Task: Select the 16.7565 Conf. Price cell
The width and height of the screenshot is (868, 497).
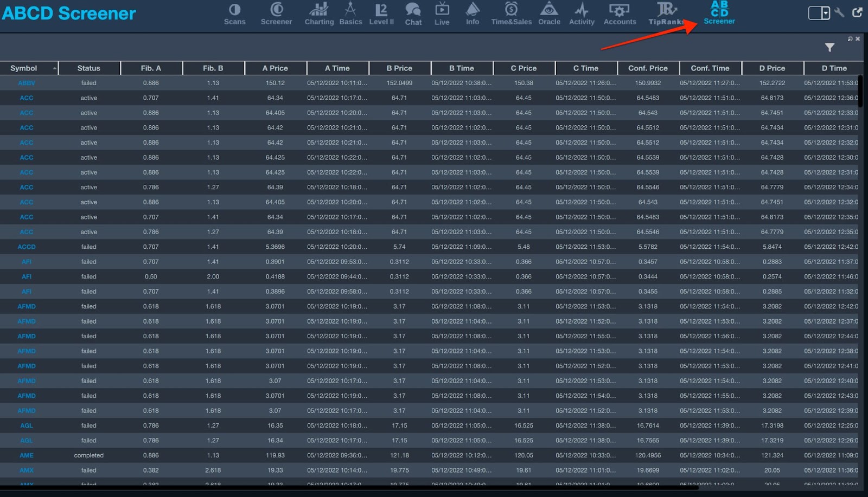Action: point(648,440)
